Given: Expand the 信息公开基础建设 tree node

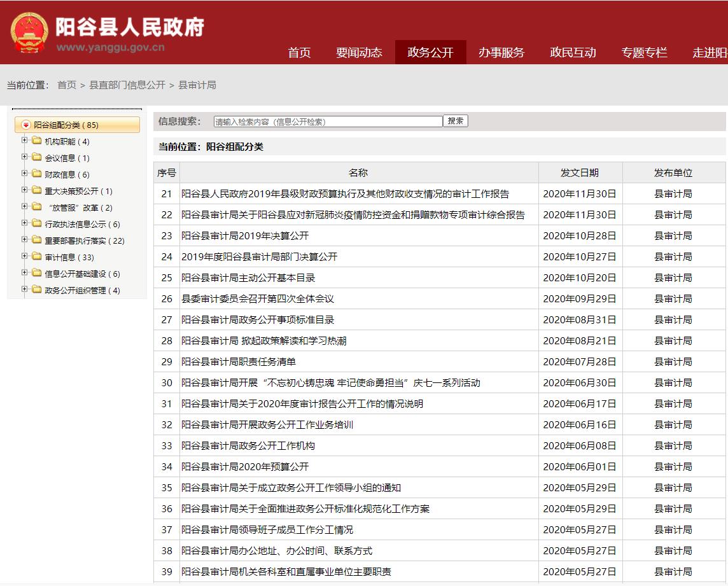Looking at the screenshot, I should [x=25, y=272].
